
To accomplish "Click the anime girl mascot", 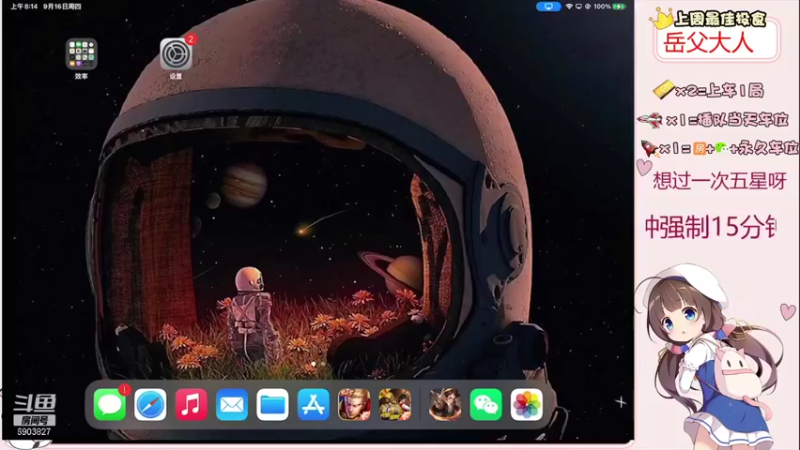I will pos(709,357).
